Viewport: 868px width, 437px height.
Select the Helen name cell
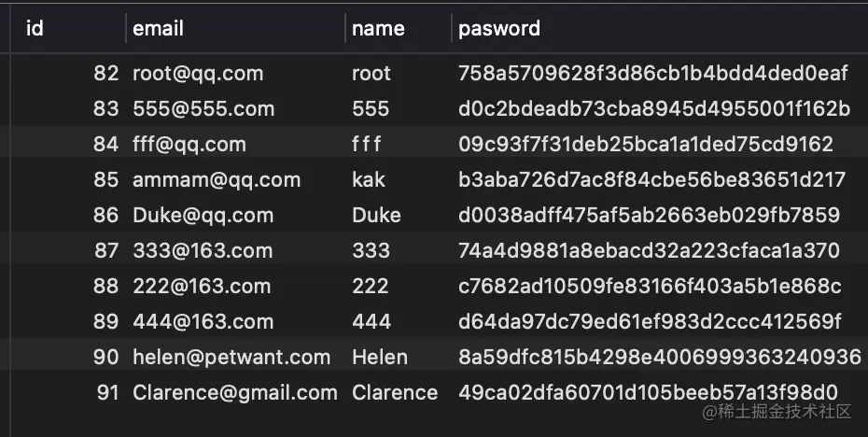pyautogui.click(x=380, y=357)
